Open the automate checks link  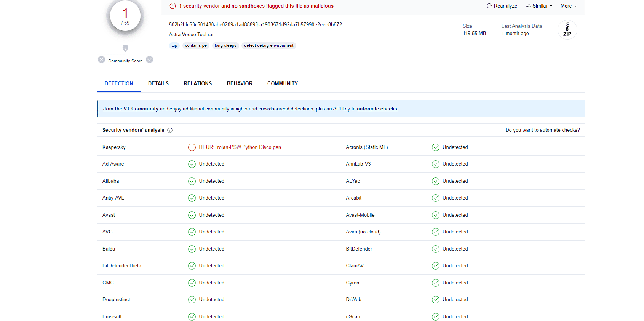pyautogui.click(x=377, y=109)
